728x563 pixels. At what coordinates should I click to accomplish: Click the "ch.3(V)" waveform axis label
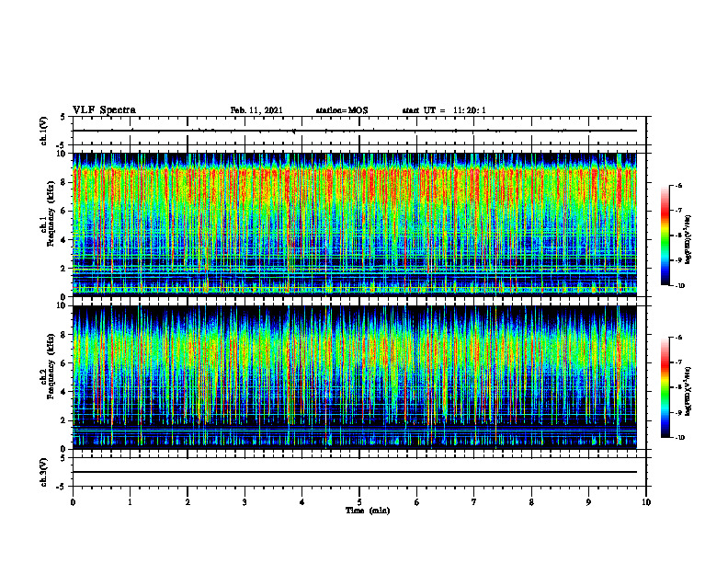pyautogui.click(x=44, y=473)
